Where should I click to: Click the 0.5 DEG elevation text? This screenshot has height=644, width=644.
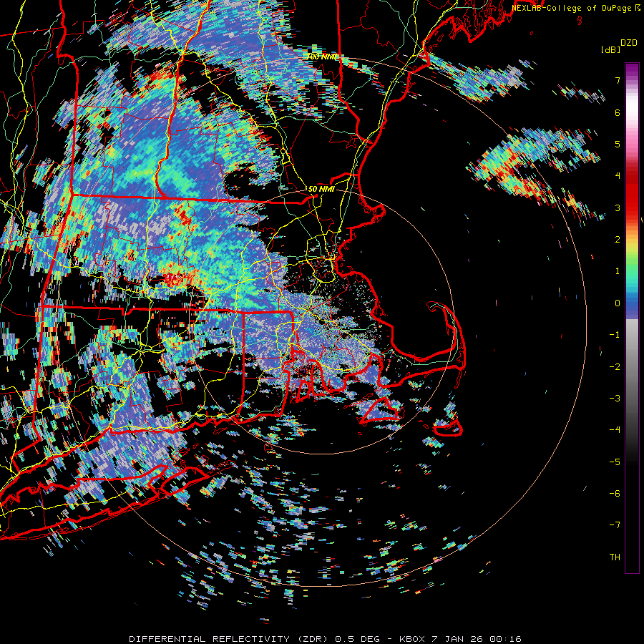click(357, 639)
